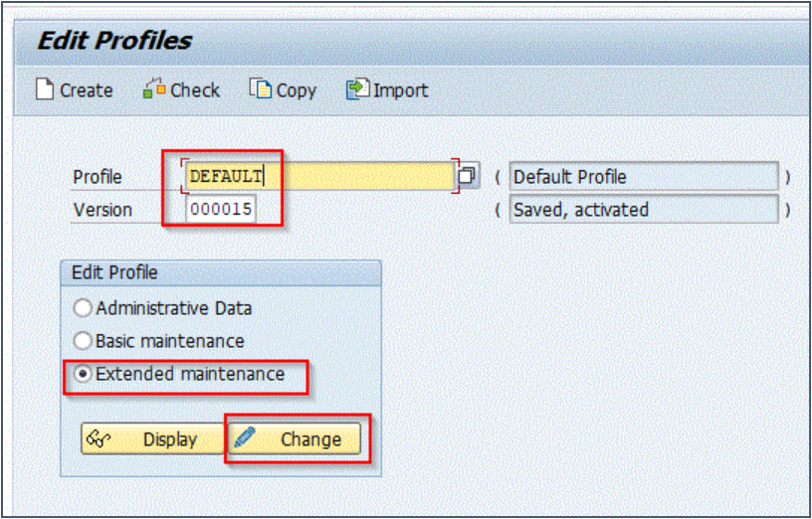
Task: Click the Saved, activated status box
Action: click(644, 209)
